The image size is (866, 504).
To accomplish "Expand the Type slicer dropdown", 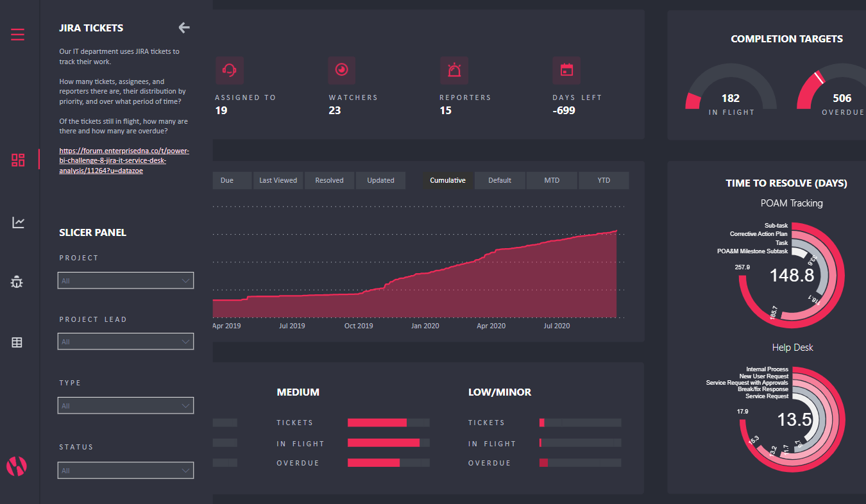I will [126, 406].
